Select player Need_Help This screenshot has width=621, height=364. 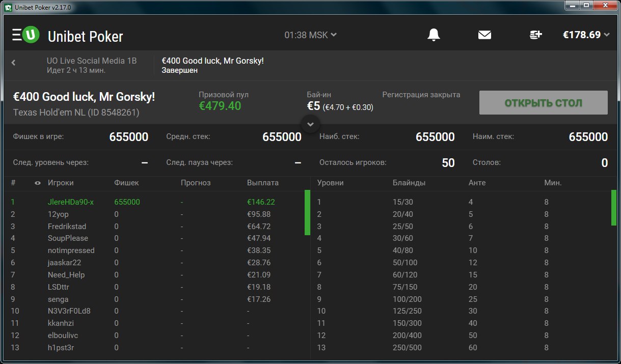click(66, 275)
